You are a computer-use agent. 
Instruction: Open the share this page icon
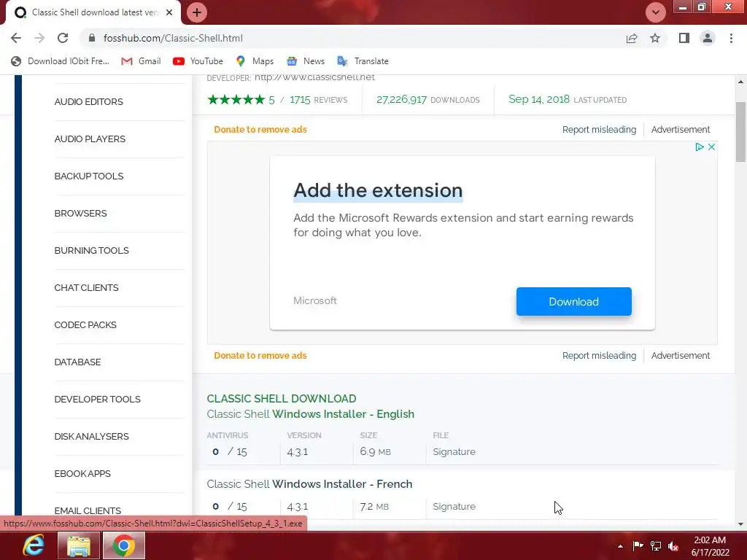click(632, 38)
